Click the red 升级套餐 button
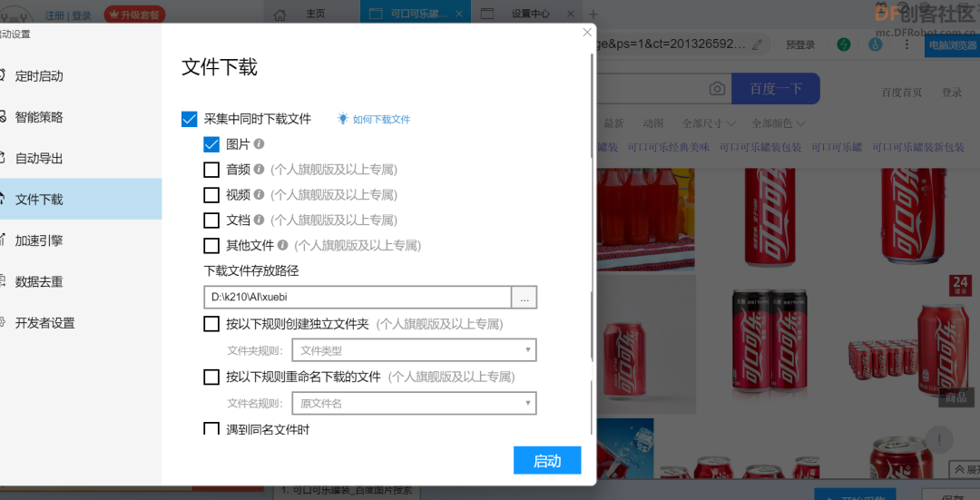The height and width of the screenshot is (500, 980). [x=134, y=14]
